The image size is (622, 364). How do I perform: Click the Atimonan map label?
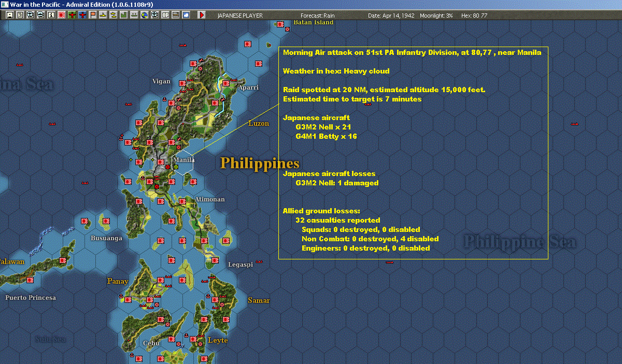click(x=210, y=199)
